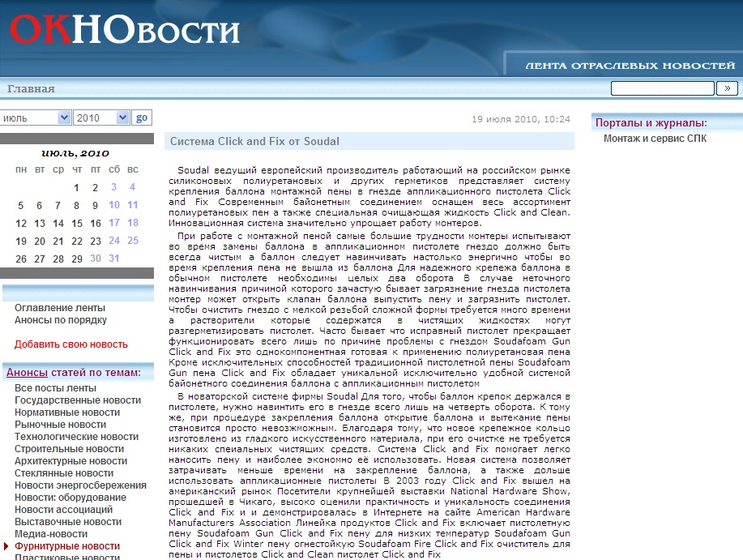Open Технологические новости category
This screenshot has width=743, height=560.
tap(76, 437)
